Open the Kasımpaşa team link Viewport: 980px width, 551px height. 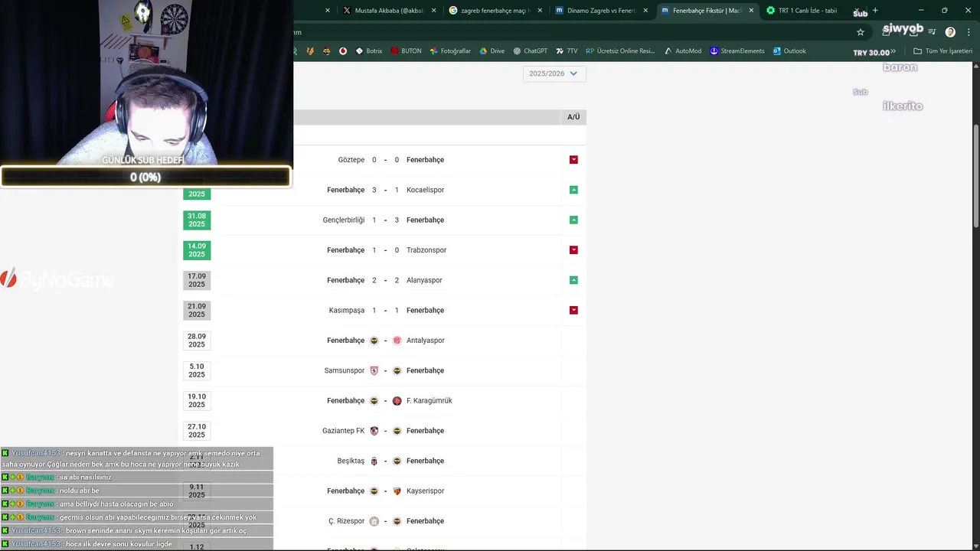point(347,311)
